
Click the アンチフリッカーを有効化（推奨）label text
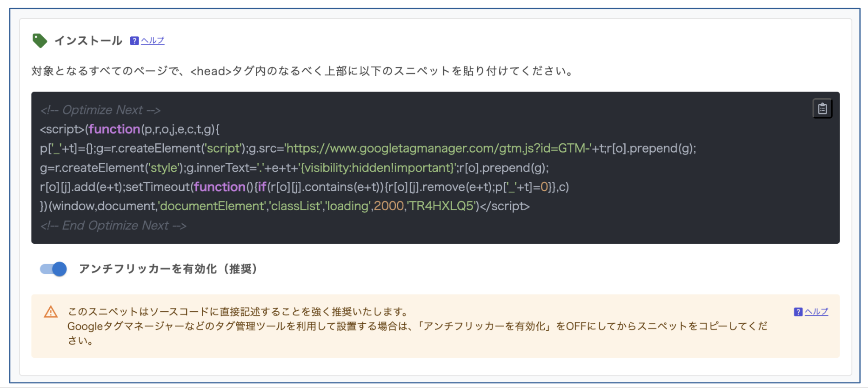168,269
